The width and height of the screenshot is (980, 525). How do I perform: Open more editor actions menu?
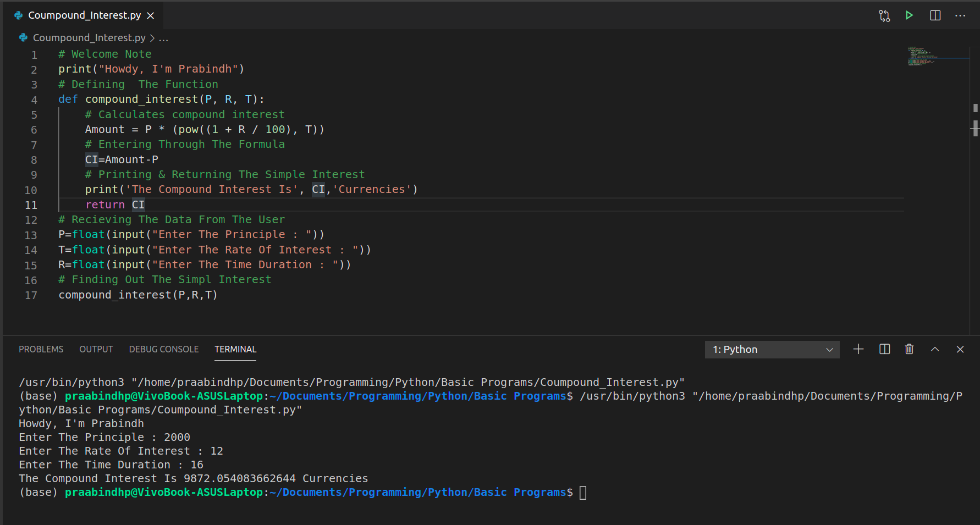(960, 15)
